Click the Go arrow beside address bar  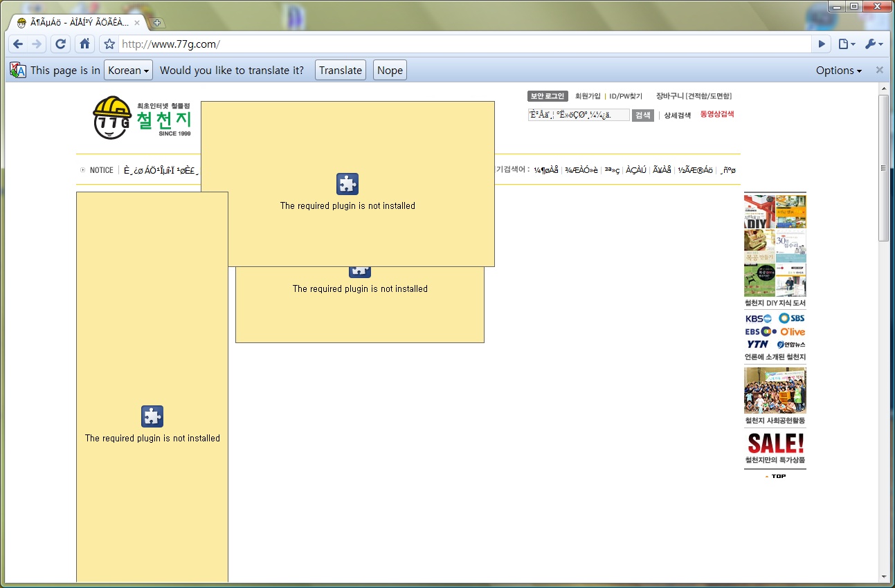pos(822,44)
